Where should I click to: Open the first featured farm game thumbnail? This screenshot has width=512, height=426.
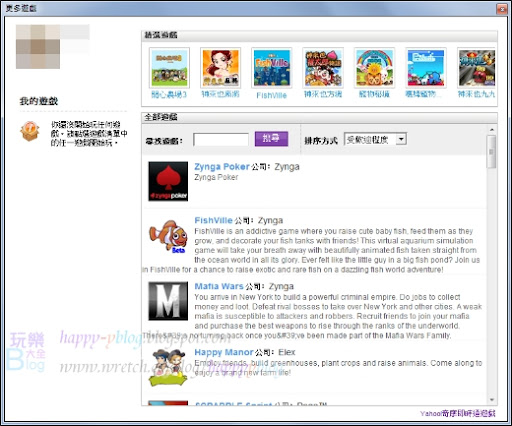point(169,68)
